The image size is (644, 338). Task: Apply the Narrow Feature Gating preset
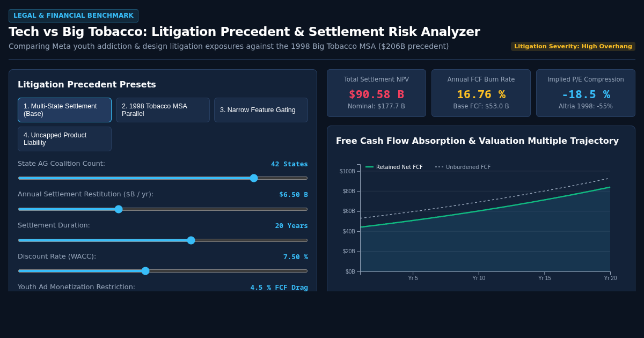[x=261, y=110]
